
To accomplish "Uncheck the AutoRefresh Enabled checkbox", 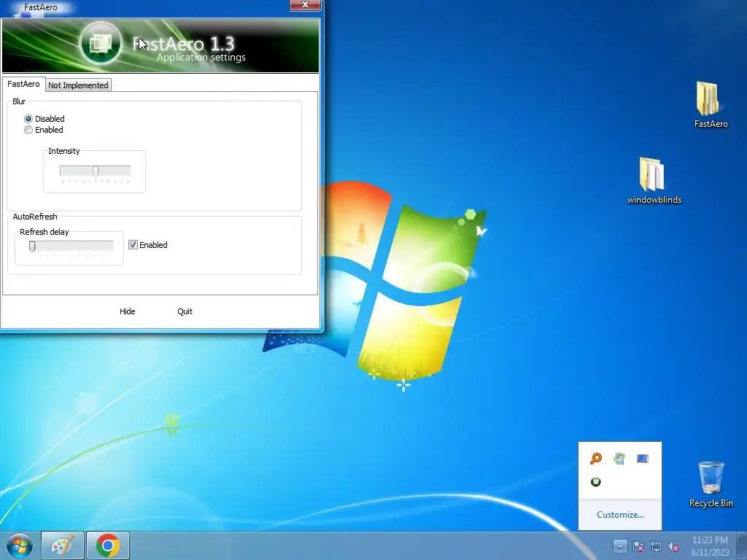I will [x=133, y=245].
